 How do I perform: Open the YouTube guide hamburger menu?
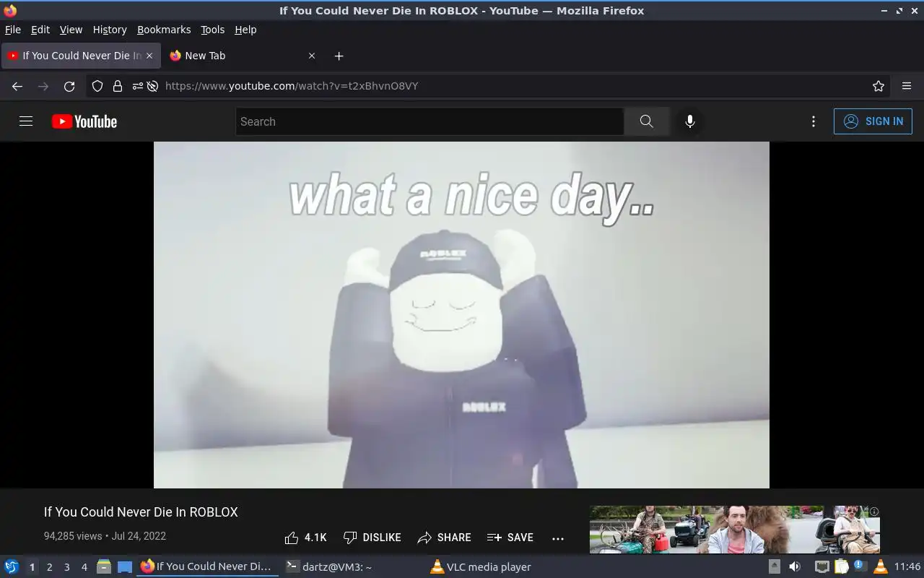[x=26, y=121]
